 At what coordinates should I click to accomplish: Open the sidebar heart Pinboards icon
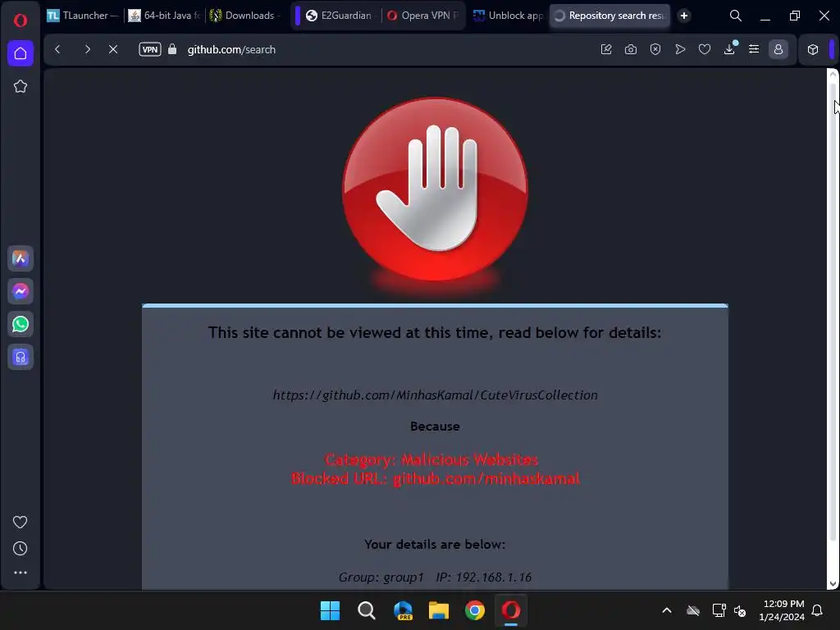coord(21,522)
